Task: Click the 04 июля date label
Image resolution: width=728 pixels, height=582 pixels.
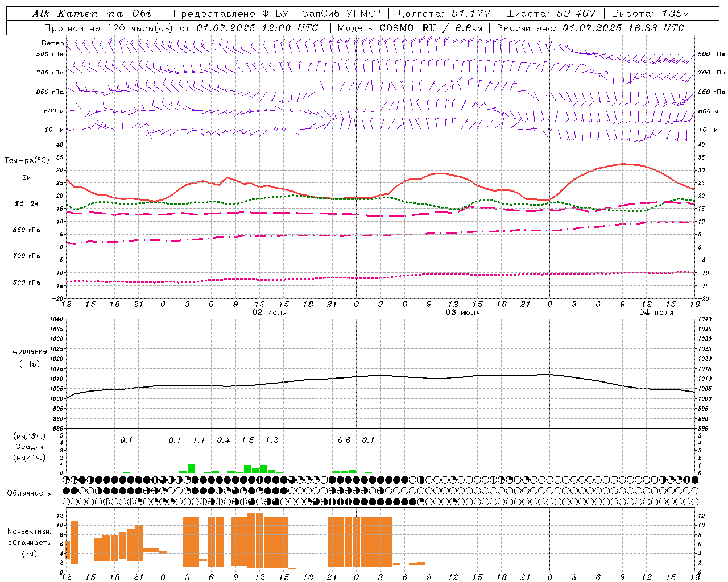Action: 656,313
